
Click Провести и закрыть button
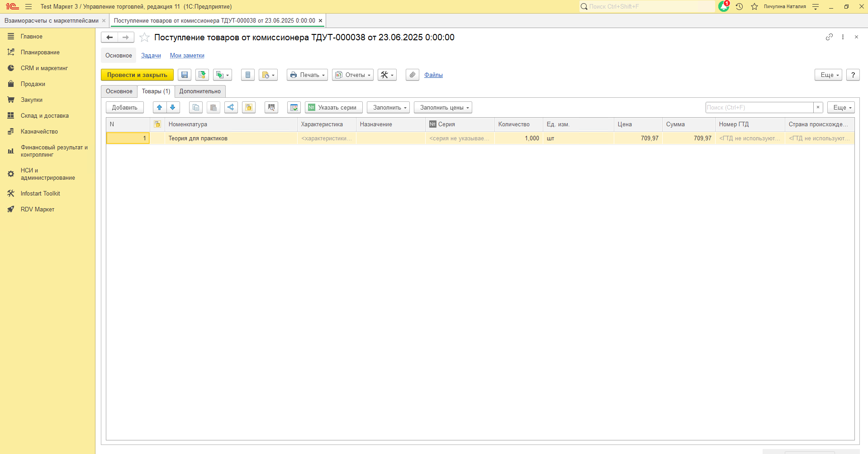(137, 75)
